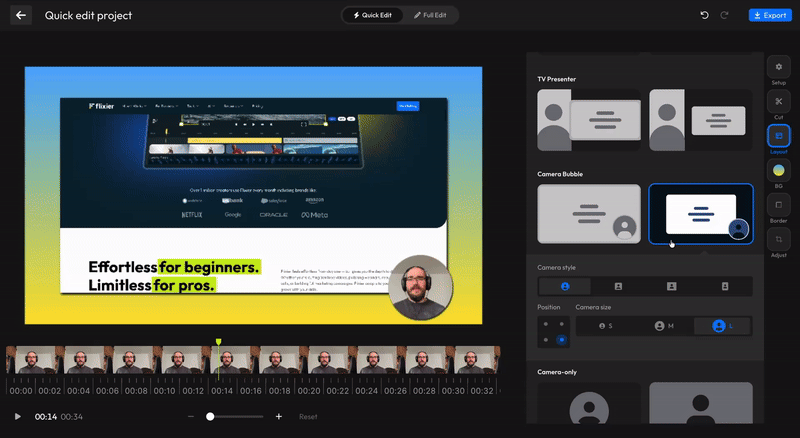Open the BG background panel
The image size is (800, 438).
pyautogui.click(x=779, y=172)
